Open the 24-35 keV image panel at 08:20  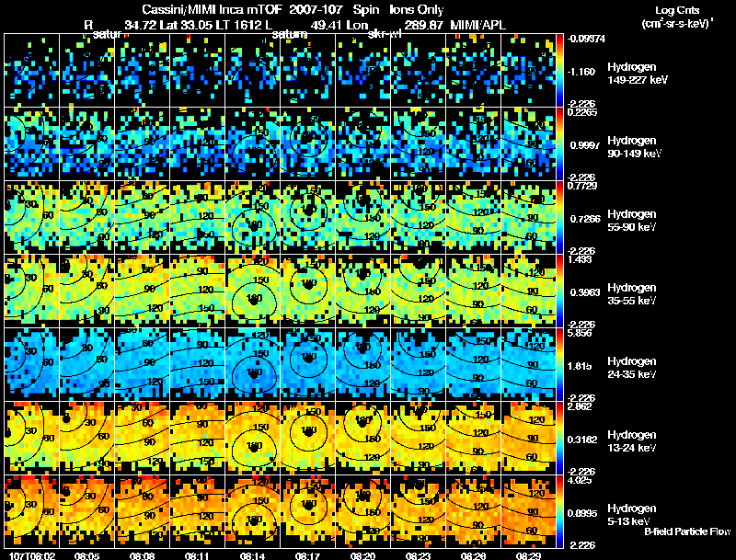click(x=362, y=364)
